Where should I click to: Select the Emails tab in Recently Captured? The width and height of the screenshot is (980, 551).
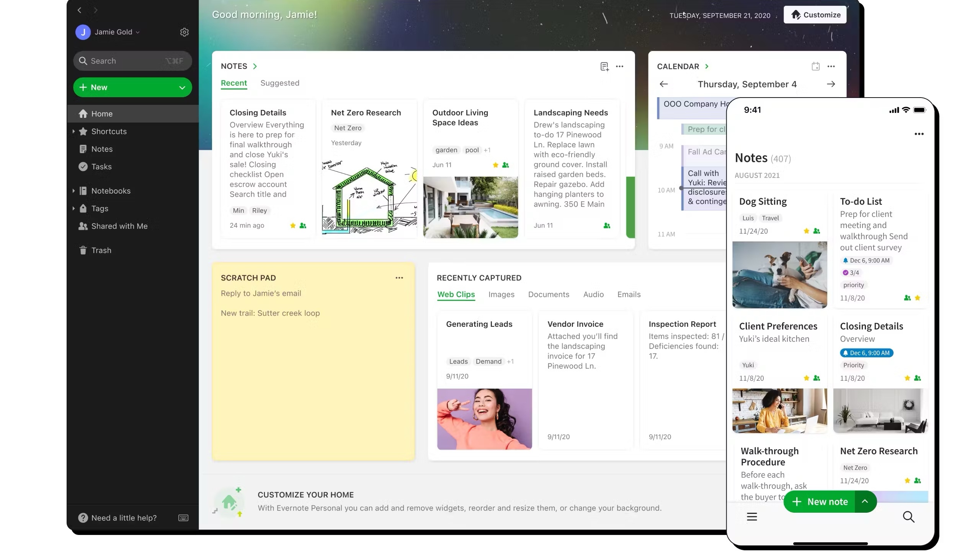629,294
